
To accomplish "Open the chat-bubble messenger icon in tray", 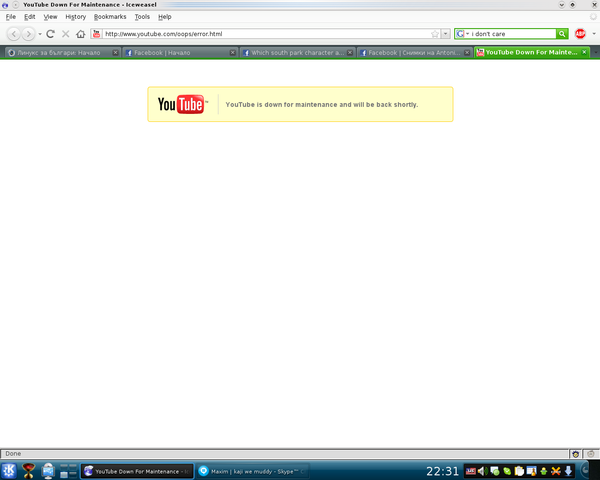I will (495, 471).
